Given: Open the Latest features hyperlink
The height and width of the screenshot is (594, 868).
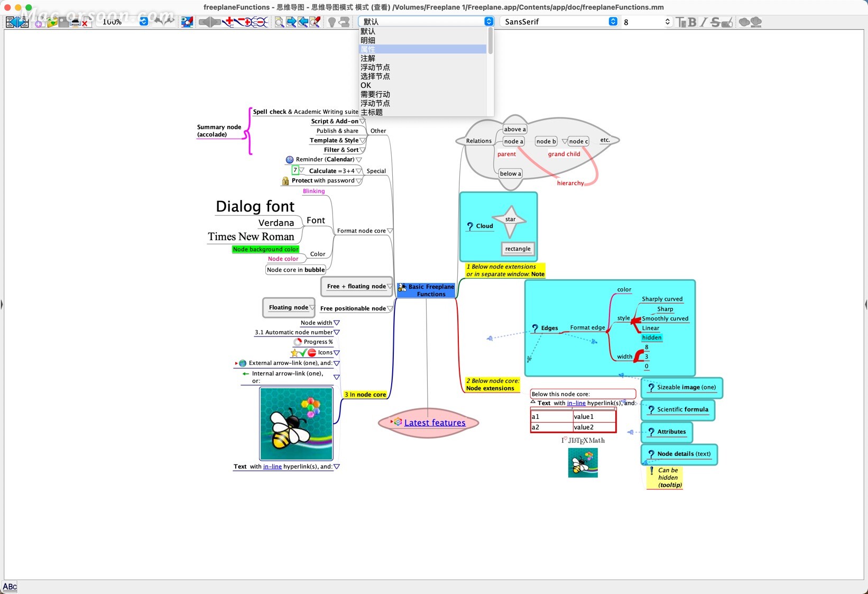Looking at the screenshot, I should 435,423.
